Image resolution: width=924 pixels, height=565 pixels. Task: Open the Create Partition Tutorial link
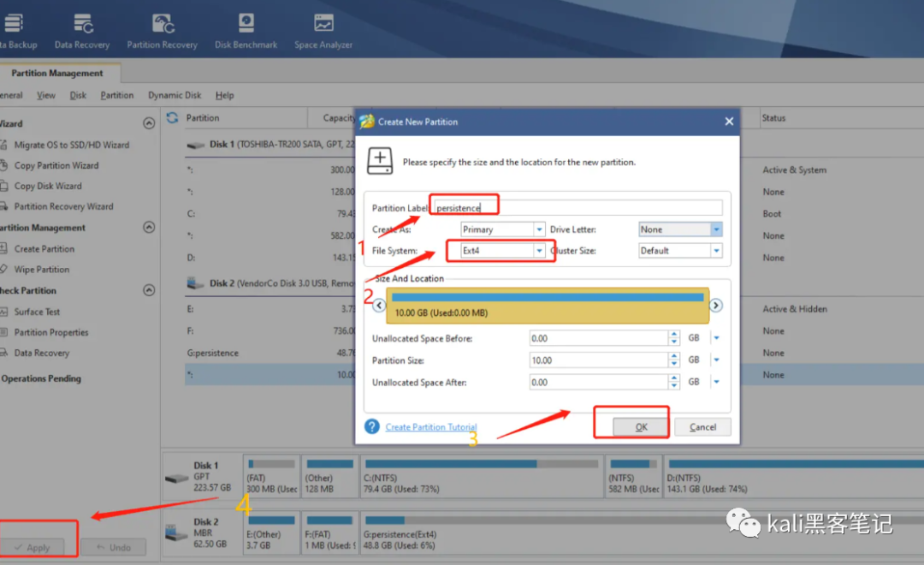(x=431, y=427)
